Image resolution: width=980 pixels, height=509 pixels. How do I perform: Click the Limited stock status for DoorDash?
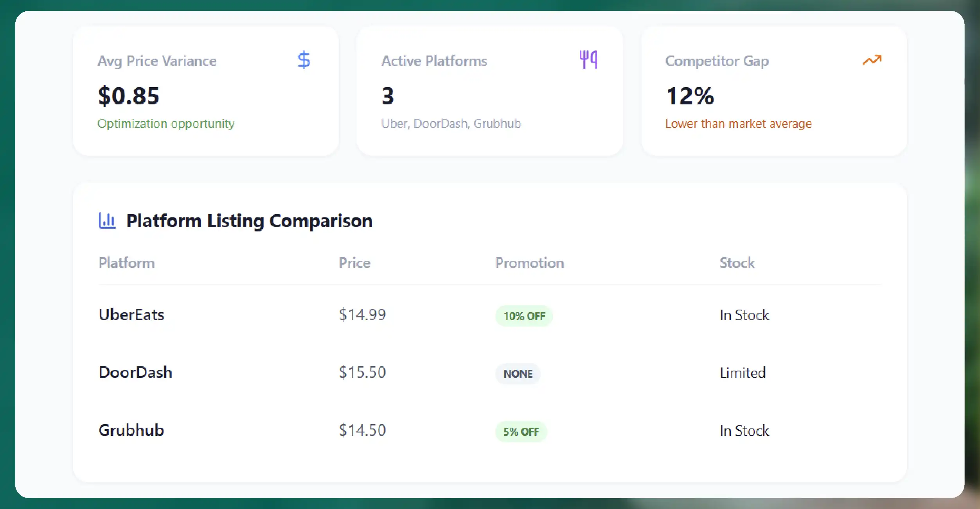point(743,373)
